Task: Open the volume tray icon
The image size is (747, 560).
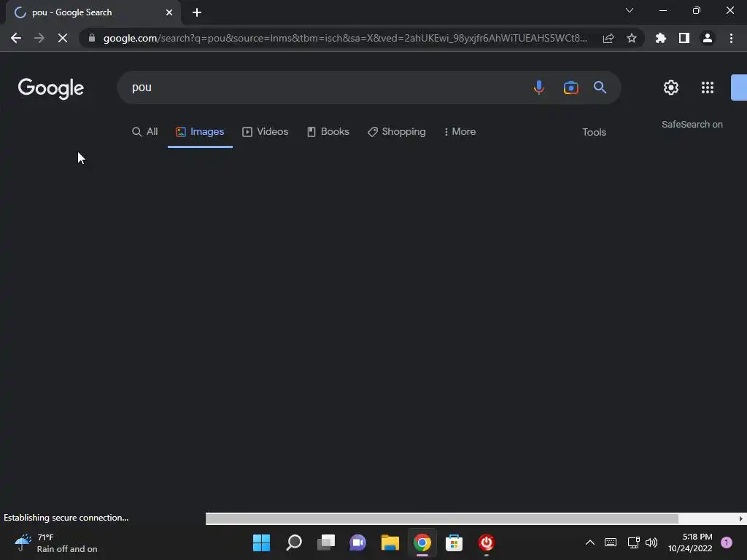Action: [651, 542]
